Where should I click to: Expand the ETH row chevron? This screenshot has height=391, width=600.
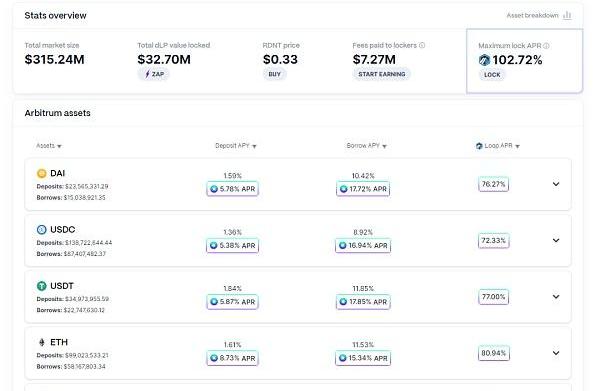coord(556,353)
